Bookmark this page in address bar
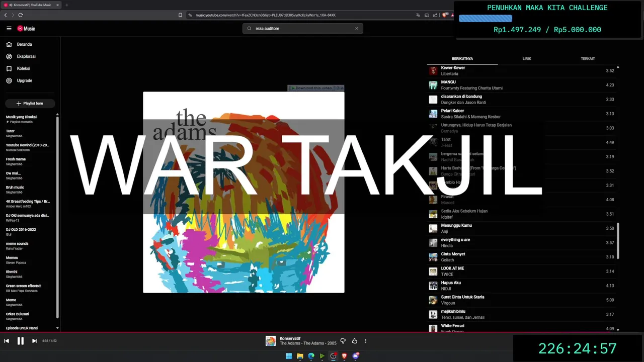 pyautogui.click(x=181, y=15)
